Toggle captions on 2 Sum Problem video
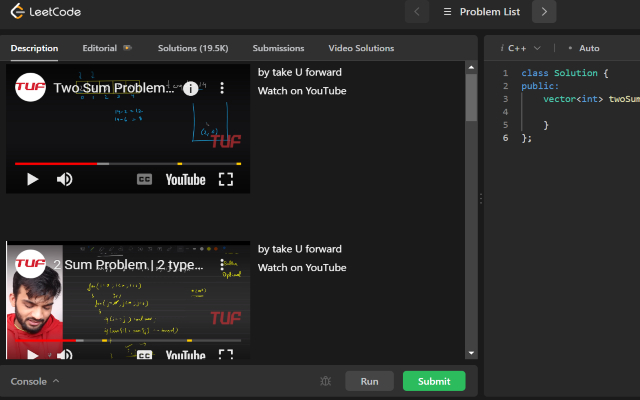Viewport: 640px width, 400px height. pos(144,355)
